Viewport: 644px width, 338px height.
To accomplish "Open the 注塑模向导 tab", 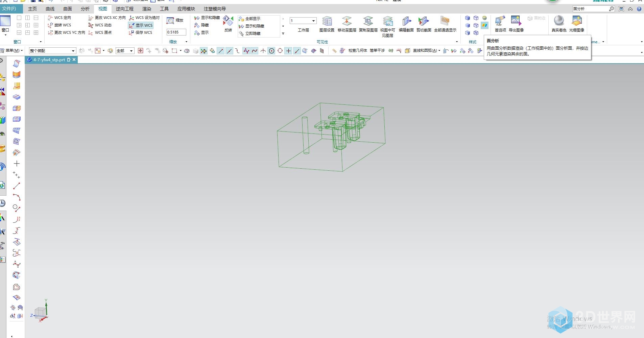I will (215, 9).
